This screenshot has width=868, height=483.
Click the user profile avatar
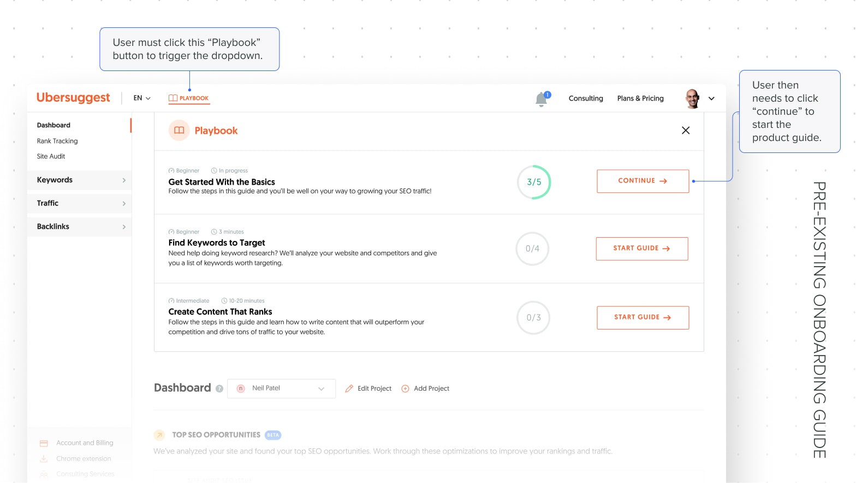[x=693, y=99]
